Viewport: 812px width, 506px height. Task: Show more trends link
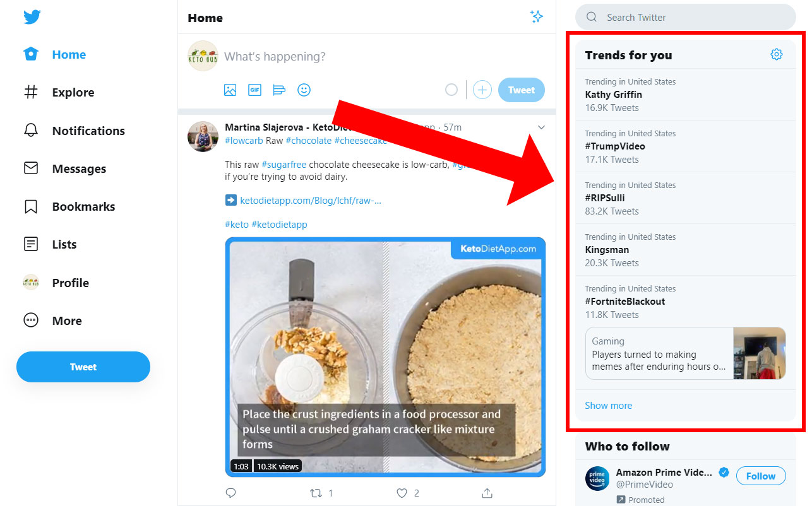608,406
